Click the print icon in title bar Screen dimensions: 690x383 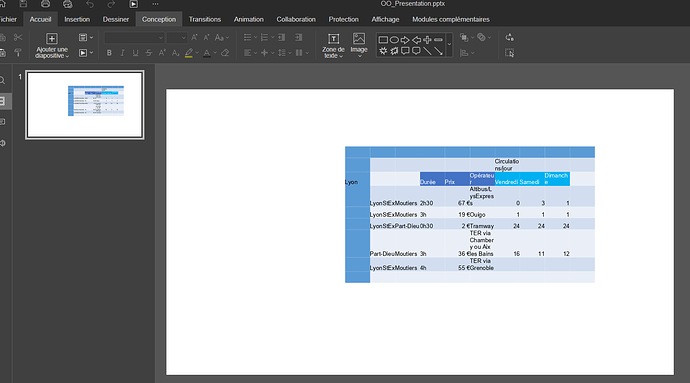(45, 4)
